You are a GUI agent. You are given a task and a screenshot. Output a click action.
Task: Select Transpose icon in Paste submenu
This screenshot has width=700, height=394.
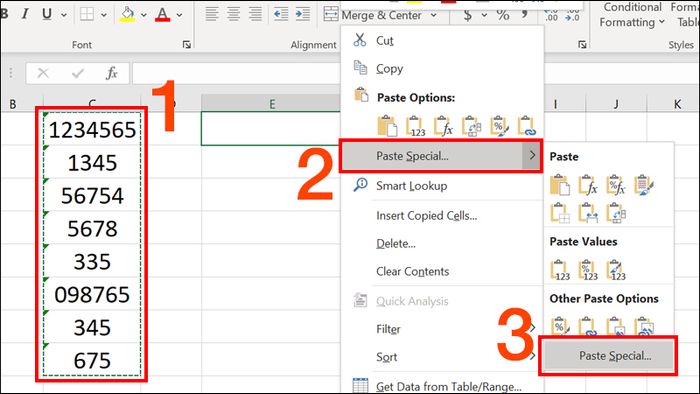616,213
